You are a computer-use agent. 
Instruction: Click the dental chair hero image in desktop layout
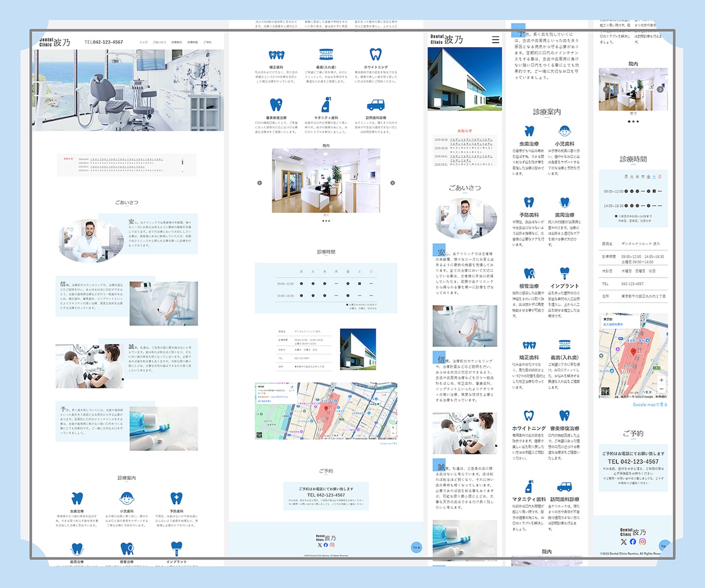tap(128, 90)
